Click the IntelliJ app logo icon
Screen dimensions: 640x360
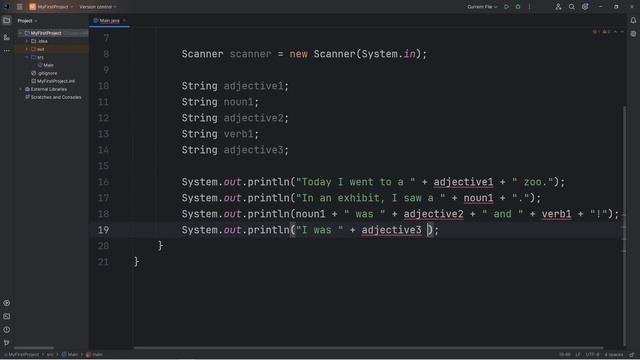click(x=6, y=7)
